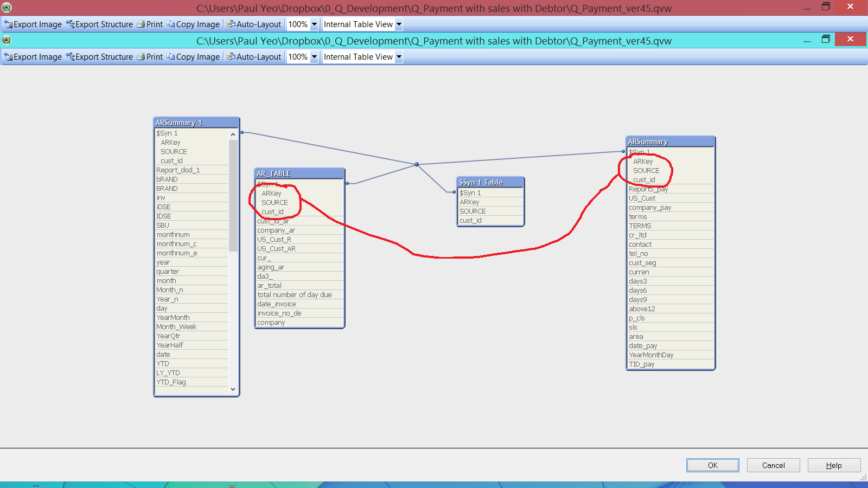Image resolution: width=868 pixels, height=488 pixels.
Task: Click the down arrow of the ARSummary-1 scrollbar
Action: point(233,389)
